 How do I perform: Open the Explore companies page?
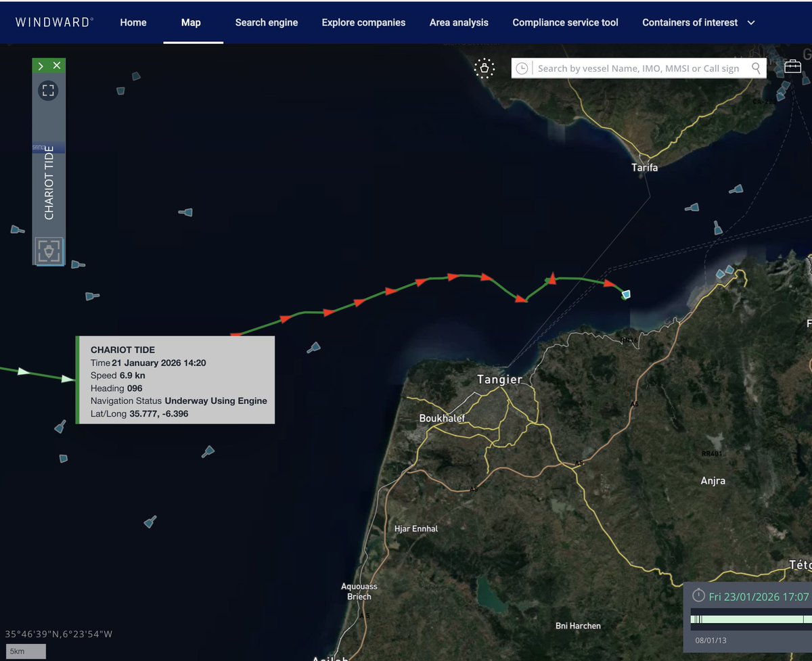(x=363, y=22)
